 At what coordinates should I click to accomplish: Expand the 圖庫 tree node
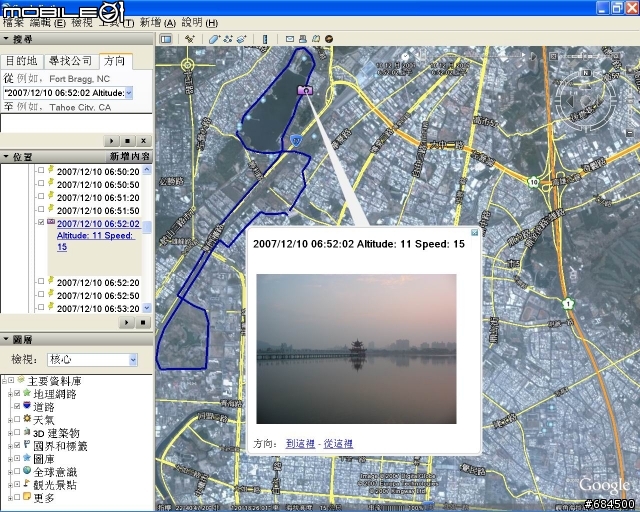coord(10,459)
